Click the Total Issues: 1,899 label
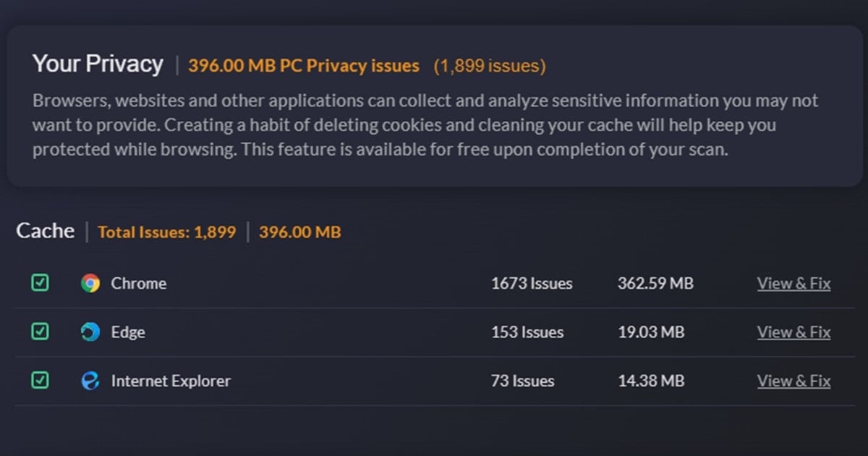Viewport: 868px width, 456px height. 167,232
